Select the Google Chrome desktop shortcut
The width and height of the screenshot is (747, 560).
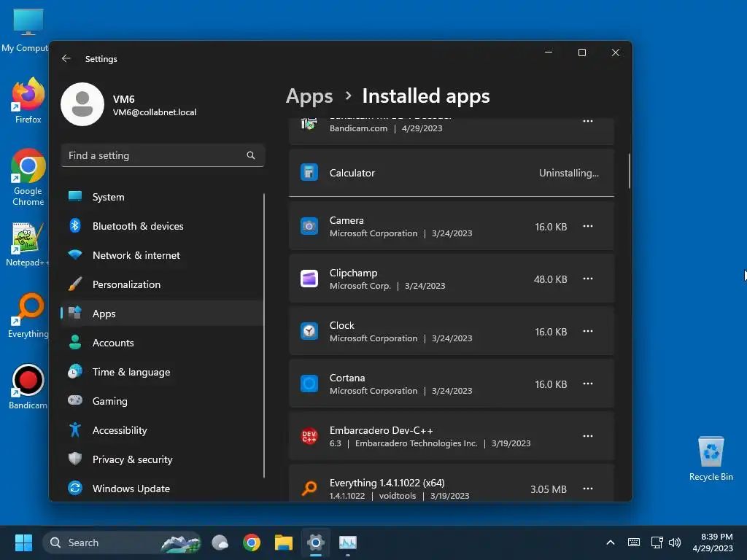click(x=28, y=177)
